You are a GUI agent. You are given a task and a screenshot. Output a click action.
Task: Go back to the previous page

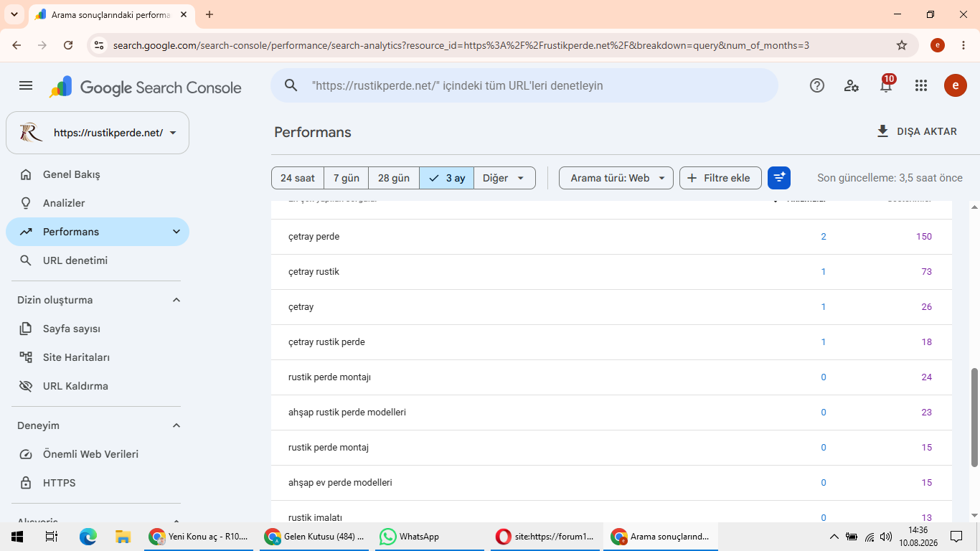pyautogui.click(x=17, y=45)
